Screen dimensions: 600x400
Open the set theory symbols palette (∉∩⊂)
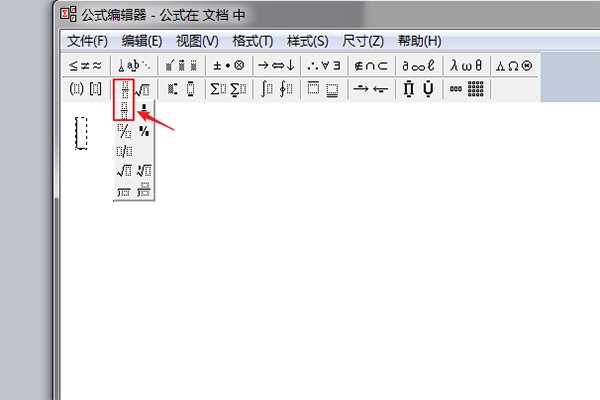point(371,66)
